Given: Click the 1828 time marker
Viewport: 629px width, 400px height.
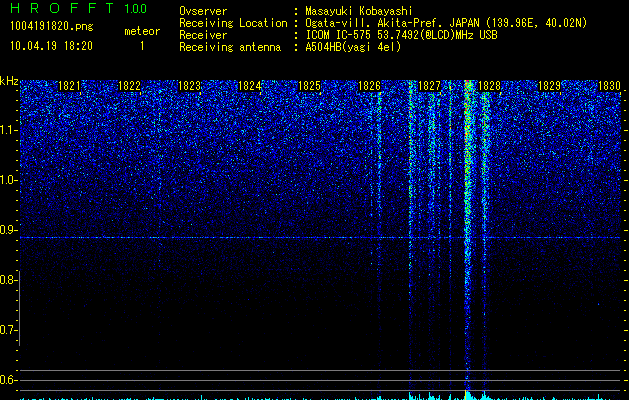Looking at the screenshot, I should pyautogui.click(x=489, y=86).
